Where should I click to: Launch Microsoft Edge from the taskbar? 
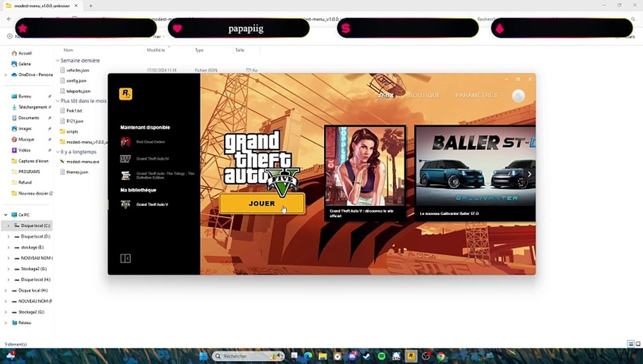[308, 356]
